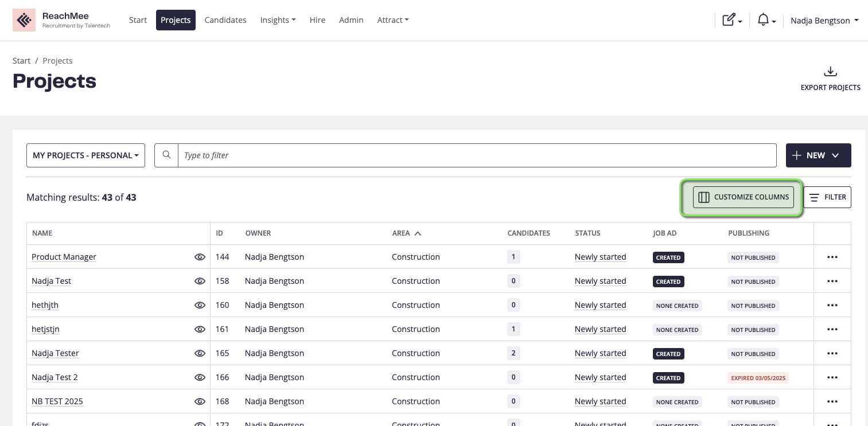Click the Export Projects download icon
The image size is (868, 426).
coord(830,72)
